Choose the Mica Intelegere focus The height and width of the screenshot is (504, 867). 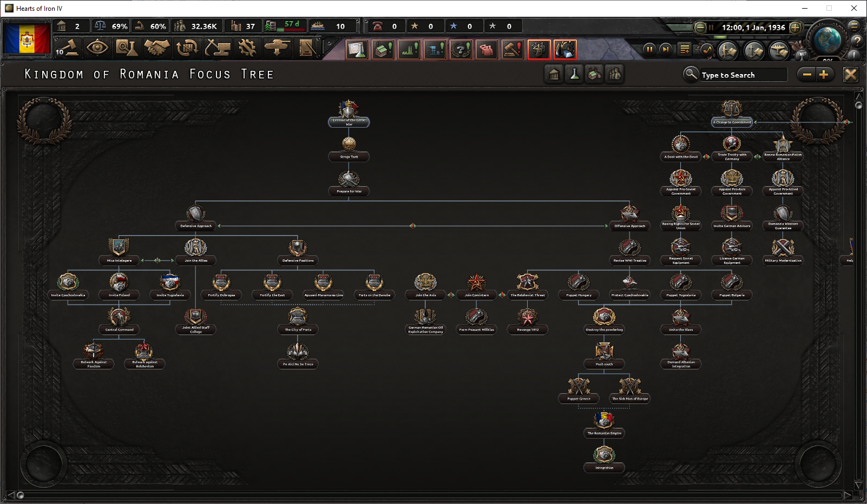click(119, 253)
